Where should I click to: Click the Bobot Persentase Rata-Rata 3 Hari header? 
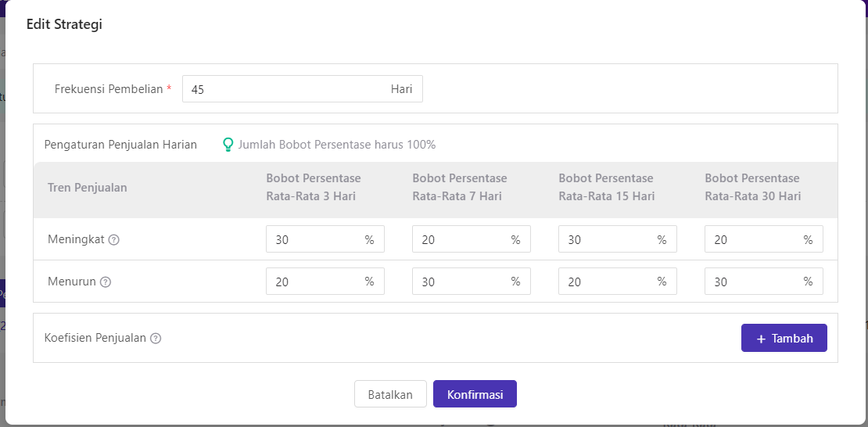tap(314, 188)
